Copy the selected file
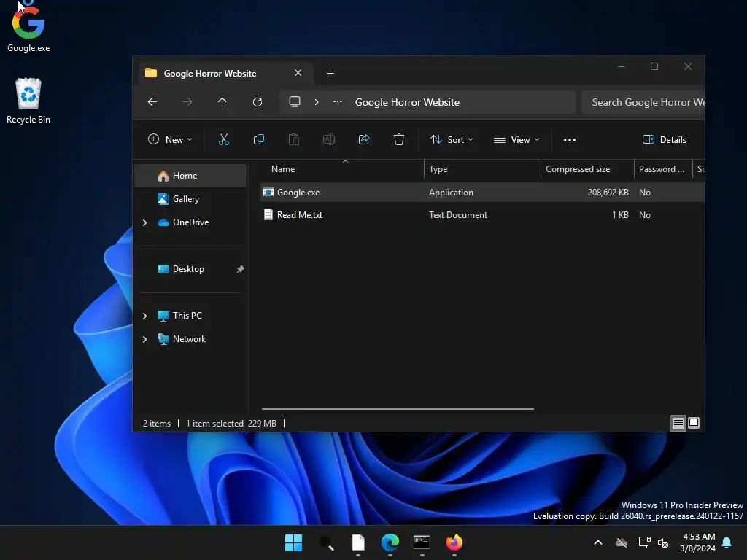747x560 pixels. coord(259,139)
